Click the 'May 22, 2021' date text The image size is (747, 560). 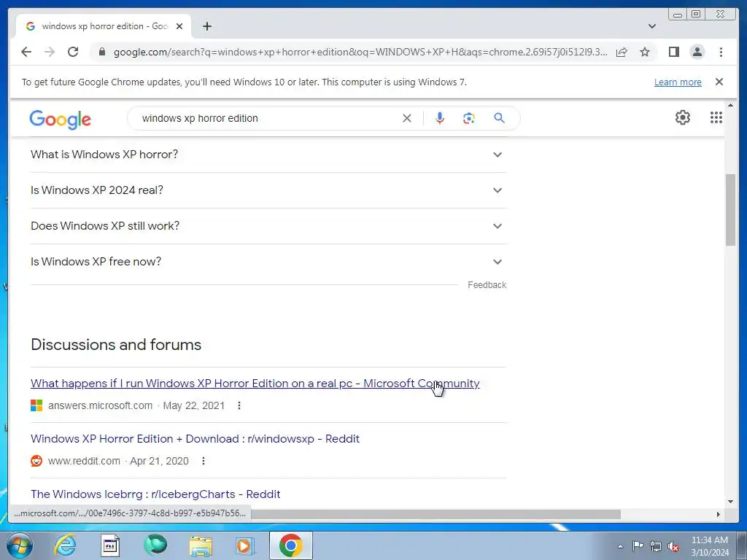pyautogui.click(x=193, y=405)
